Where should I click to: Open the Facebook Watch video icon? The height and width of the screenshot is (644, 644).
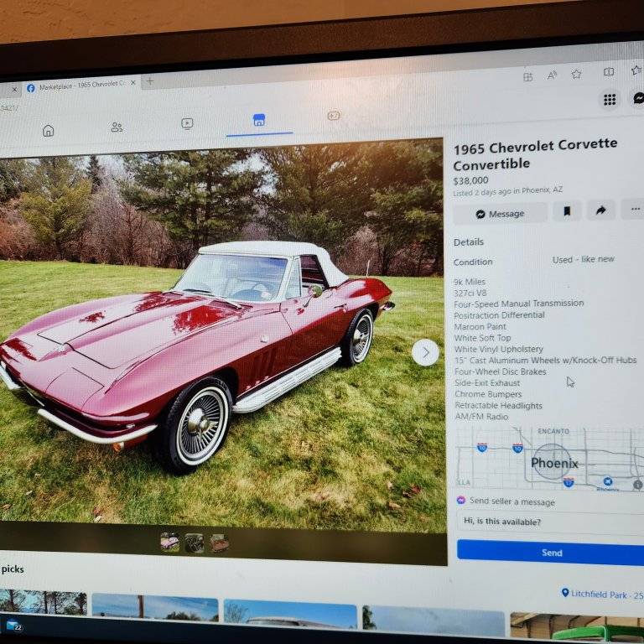[187, 123]
